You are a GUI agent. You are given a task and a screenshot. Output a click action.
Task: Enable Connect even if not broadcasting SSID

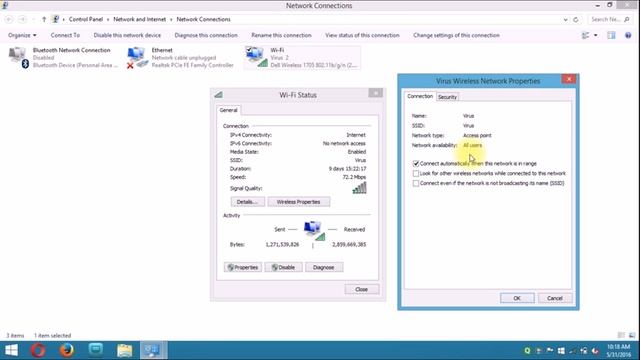click(x=416, y=183)
